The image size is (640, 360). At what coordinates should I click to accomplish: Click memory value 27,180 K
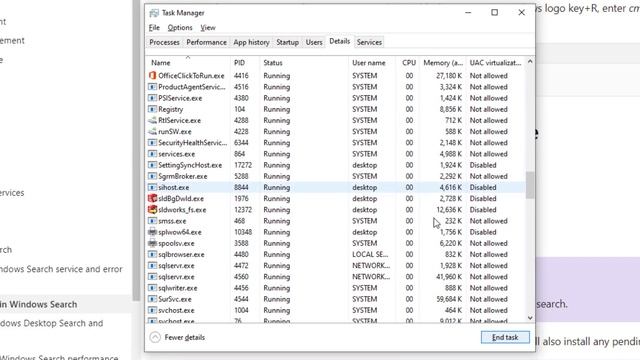pyautogui.click(x=449, y=76)
